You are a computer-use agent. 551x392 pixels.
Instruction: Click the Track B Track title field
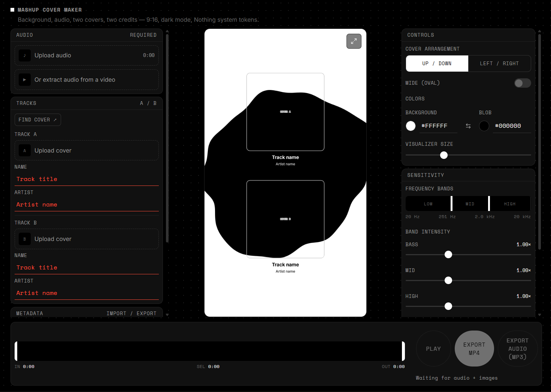click(x=87, y=268)
